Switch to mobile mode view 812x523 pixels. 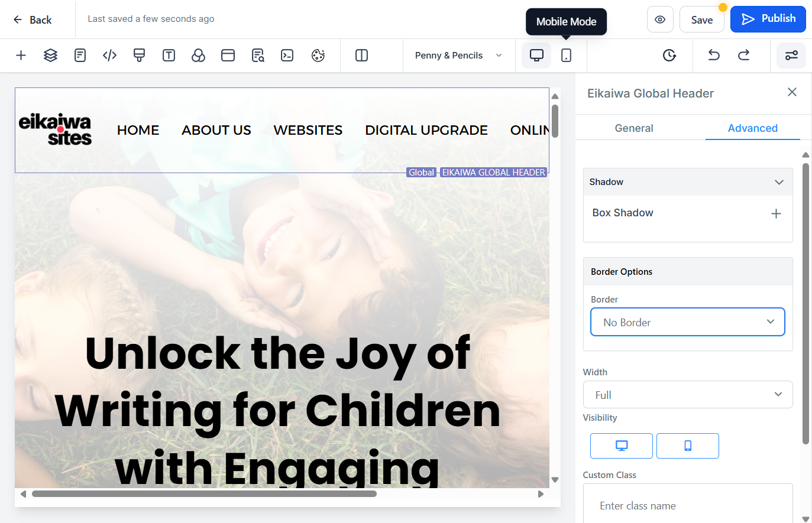click(567, 56)
